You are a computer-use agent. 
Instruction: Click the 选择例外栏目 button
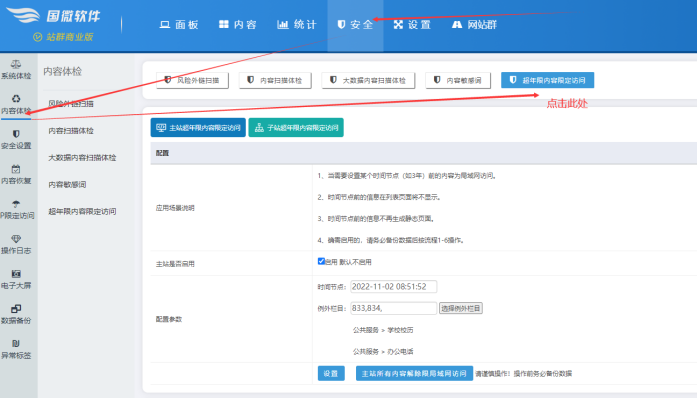point(461,308)
